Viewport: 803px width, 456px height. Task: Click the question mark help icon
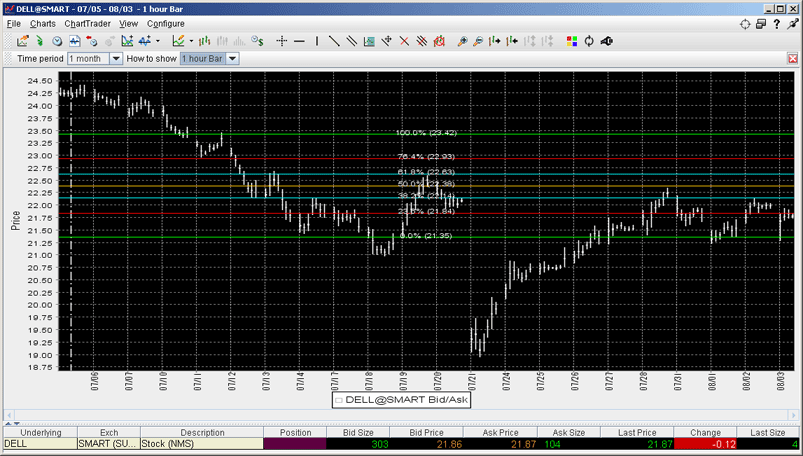(x=777, y=24)
